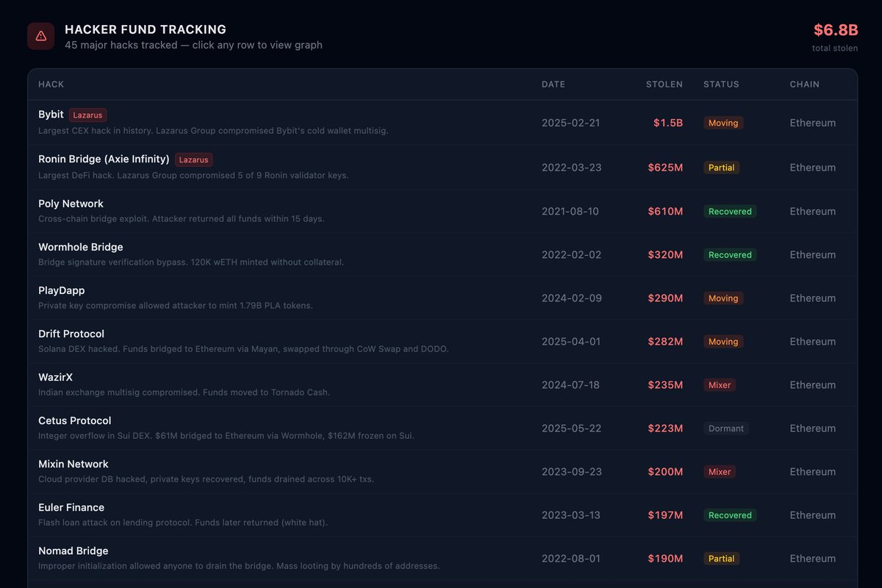Click Cetus Protocol's integer overflow description
This screenshot has height=588, width=882.
(226, 436)
